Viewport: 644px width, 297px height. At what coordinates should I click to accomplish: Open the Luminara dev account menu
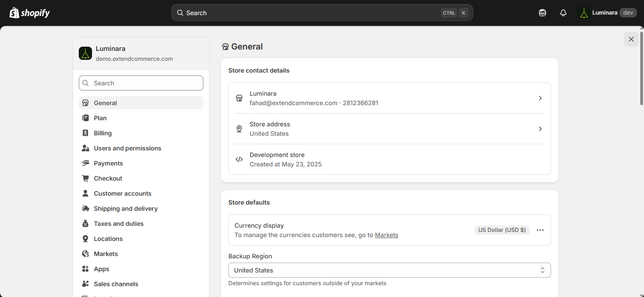[608, 13]
